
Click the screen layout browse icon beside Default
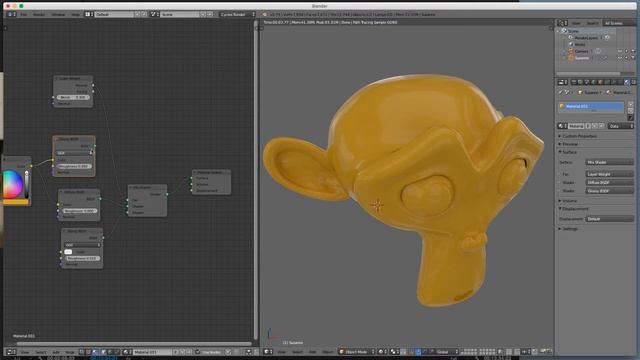(x=88, y=14)
